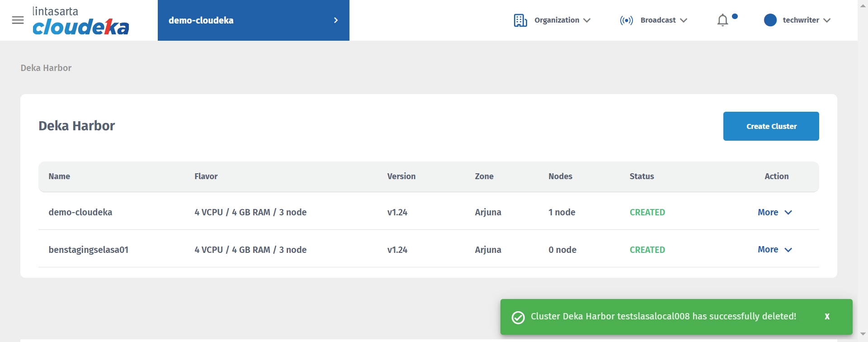Select the demo-cloudeka cluster name
Screen dimensions: 868x342
pyautogui.click(x=80, y=212)
